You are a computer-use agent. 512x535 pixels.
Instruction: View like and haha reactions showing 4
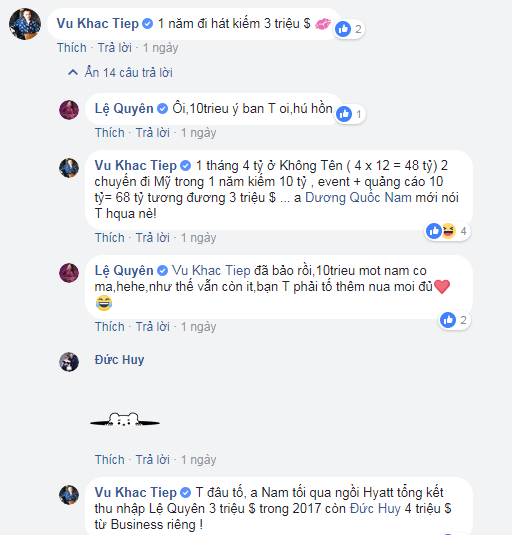point(447,231)
